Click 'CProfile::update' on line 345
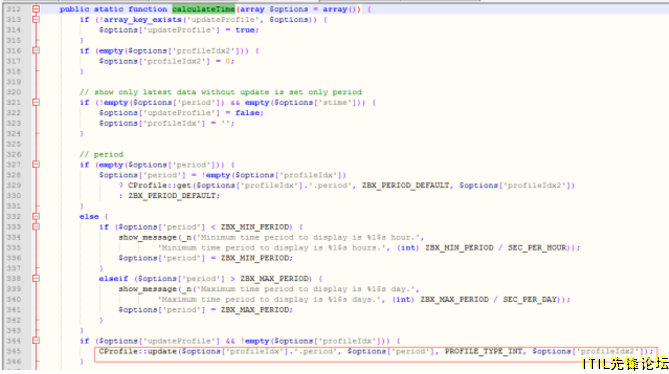 [138, 351]
